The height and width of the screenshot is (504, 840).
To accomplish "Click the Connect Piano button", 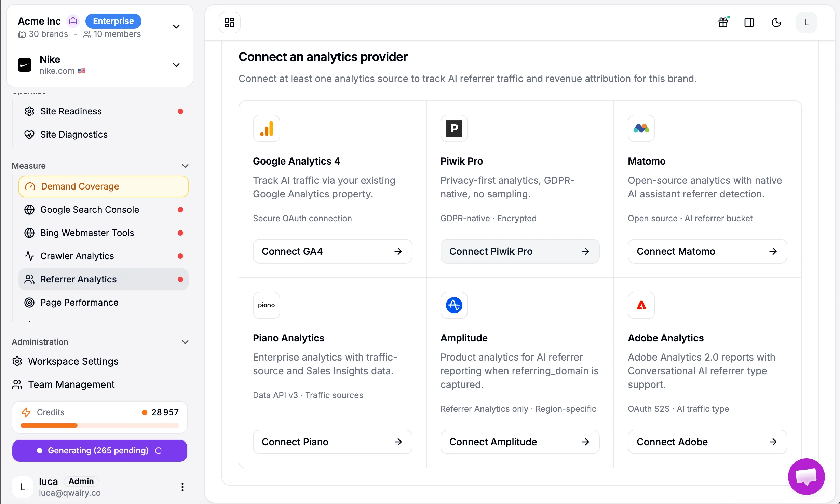I will click(x=333, y=442).
